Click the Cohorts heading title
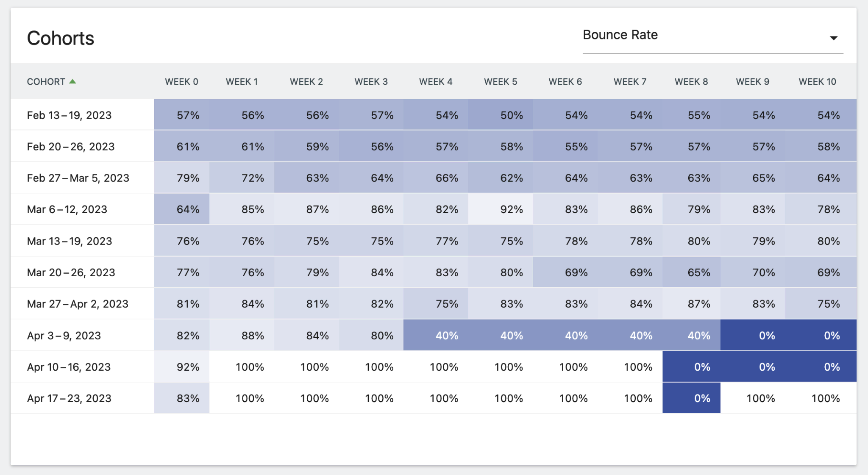Screen dimensions: 868x475 click(60, 38)
